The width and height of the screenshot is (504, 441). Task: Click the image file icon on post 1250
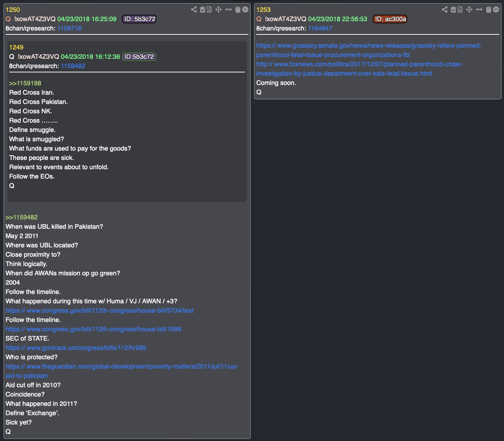coord(209,10)
